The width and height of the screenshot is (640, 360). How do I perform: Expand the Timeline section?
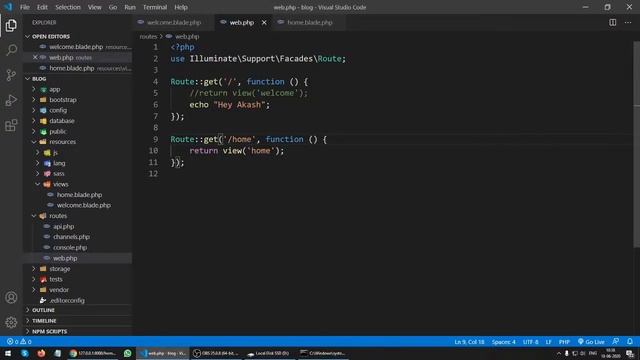[78, 321]
